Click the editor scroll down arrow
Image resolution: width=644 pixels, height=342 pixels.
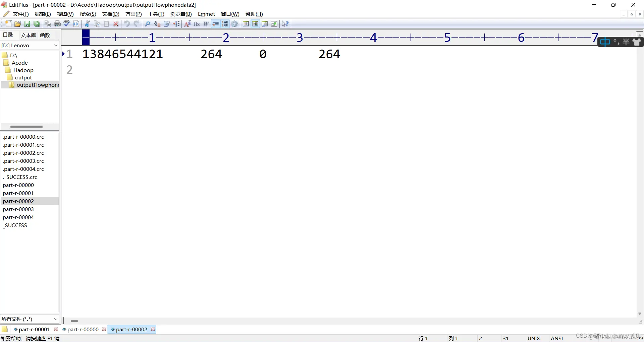point(640,314)
